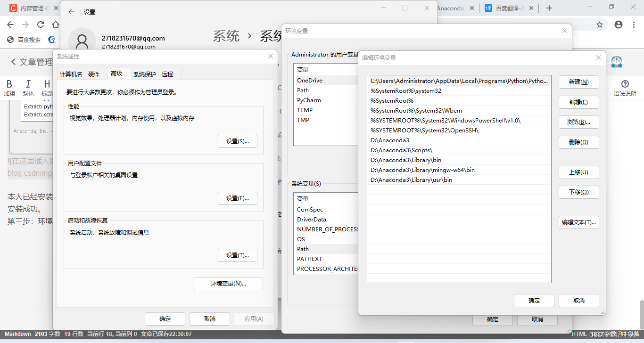Viewport: 644px width, 343px height.
Task: Select the D:\Anaconda3\Library\usr\bin entry
Action: 459,180
